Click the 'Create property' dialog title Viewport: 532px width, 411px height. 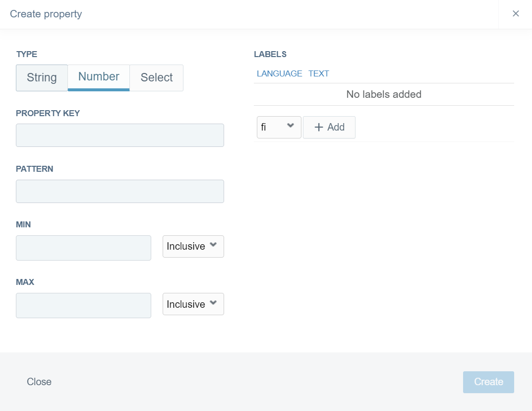pos(46,14)
